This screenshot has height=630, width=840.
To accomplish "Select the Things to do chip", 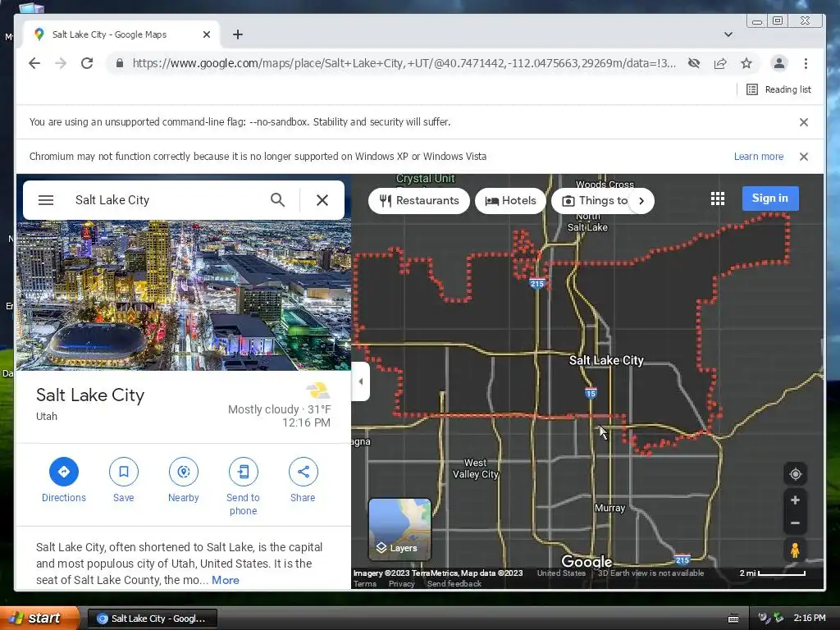I will 595,201.
